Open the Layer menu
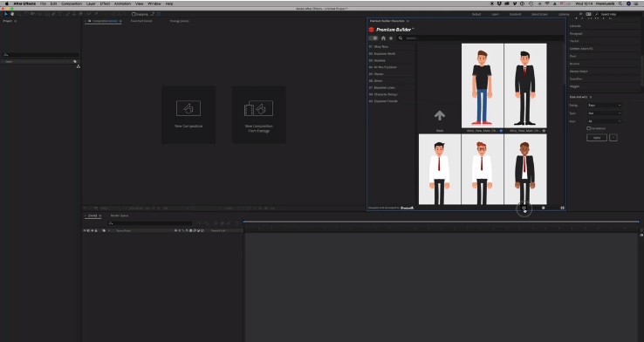The height and width of the screenshot is (342, 644). [x=91, y=3]
